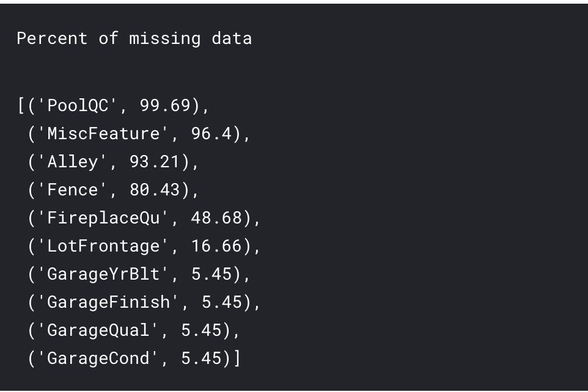Click the 'Alley' feature name
The image size is (588, 392).
72,162
